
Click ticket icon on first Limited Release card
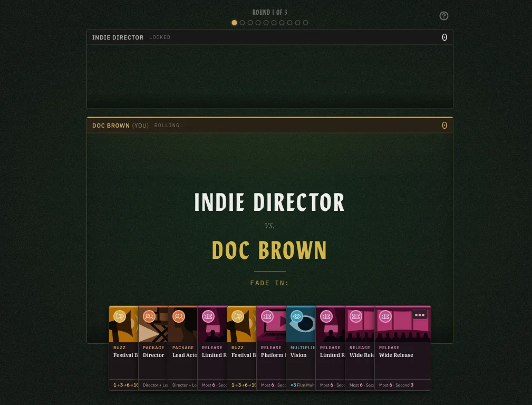208,316
